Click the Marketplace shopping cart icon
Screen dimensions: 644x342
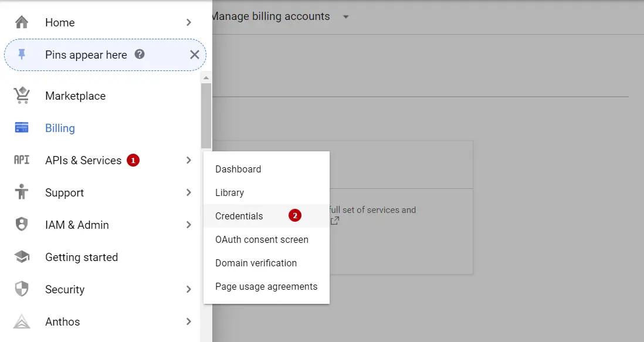(x=22, y=95)
